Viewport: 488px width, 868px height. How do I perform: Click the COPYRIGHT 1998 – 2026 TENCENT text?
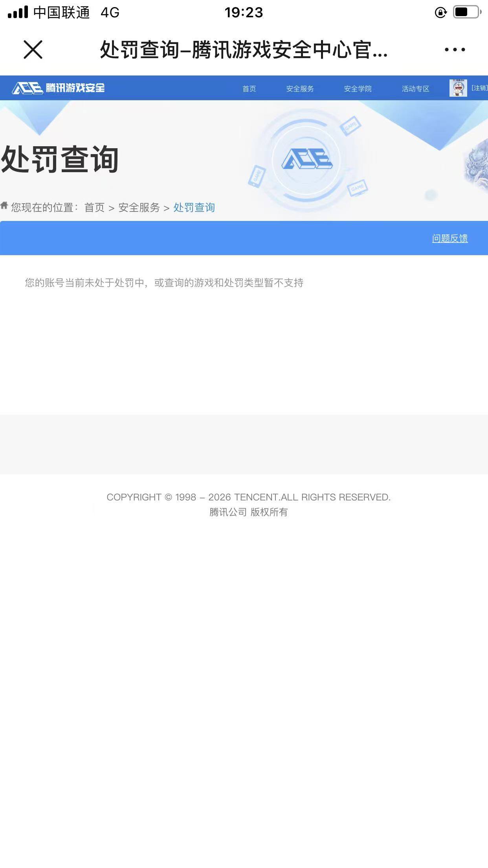(248, 497)
